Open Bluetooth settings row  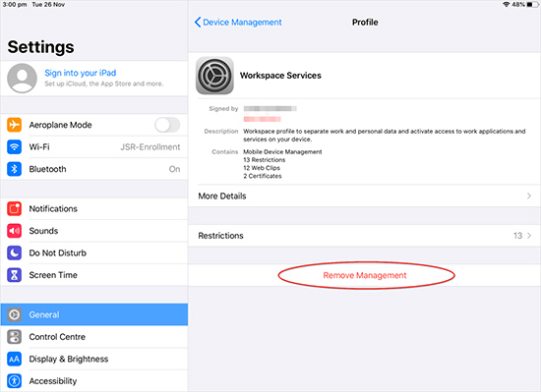click(x=94, y=169)
